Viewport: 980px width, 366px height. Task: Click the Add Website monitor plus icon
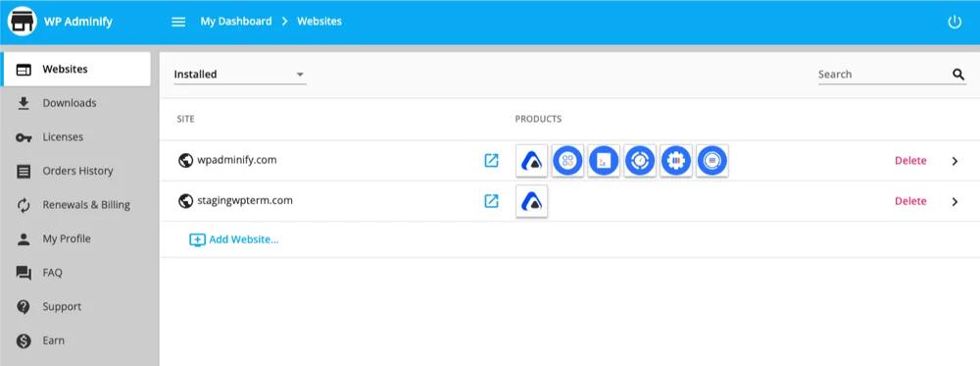[198, 239]
